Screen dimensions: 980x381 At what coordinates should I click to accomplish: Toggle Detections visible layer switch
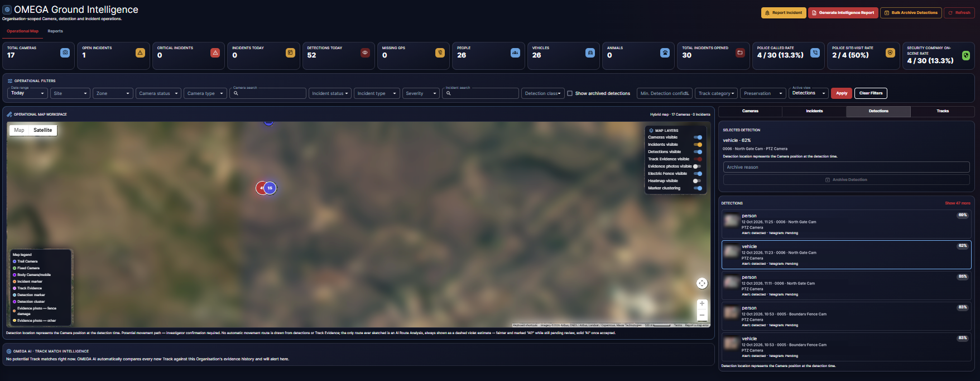[x=698, y=152]
